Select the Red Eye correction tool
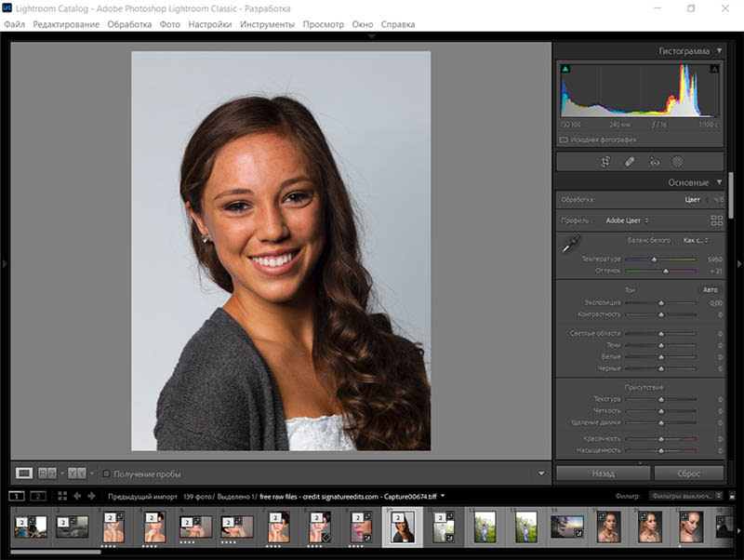Screen dimensions: 744x560 click(x=655, y=162)
